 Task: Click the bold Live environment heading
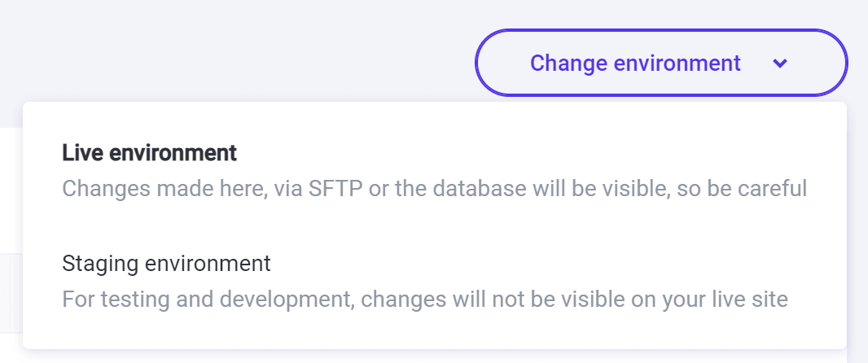click(x=150, y=152)
